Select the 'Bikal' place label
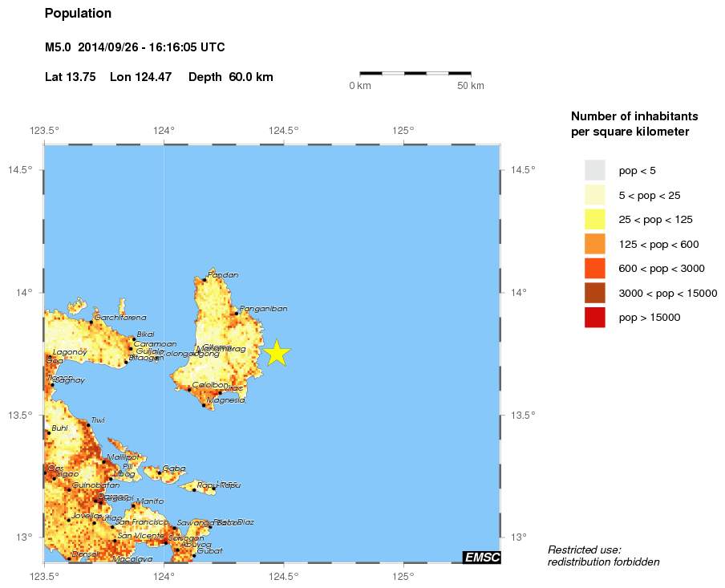The height and width of the screenshot is (588, 725). tap(146, 334)
